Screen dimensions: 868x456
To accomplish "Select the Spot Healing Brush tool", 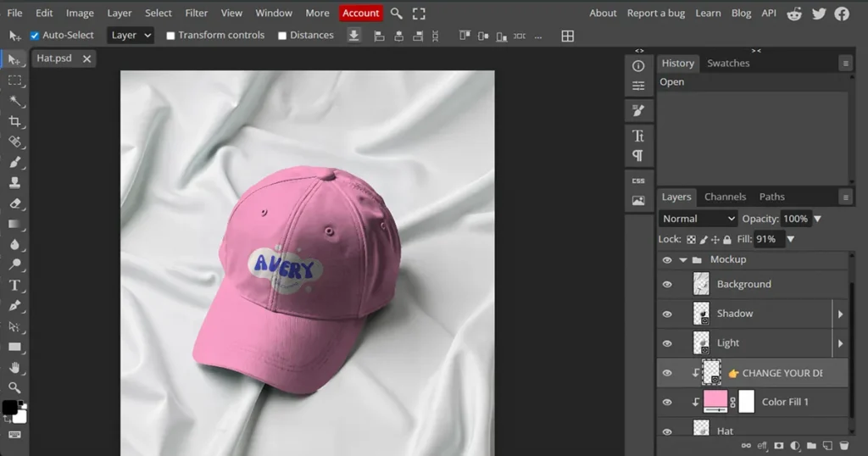I will pos(14,142).
